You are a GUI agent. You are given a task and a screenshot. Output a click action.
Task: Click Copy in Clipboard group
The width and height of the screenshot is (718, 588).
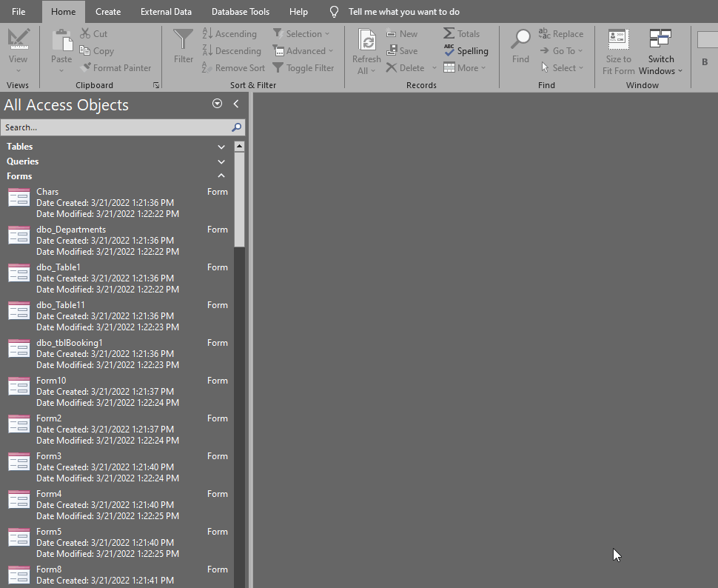coord(97,51)
